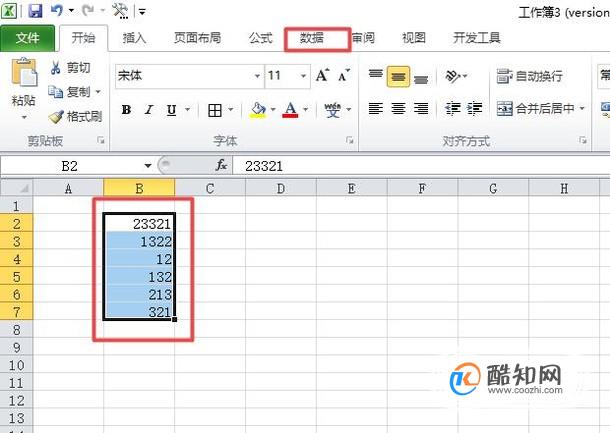This screenshot has height=433, width=610.
Task: Click the Fill Color paint bucket
Action: [258, 110]
